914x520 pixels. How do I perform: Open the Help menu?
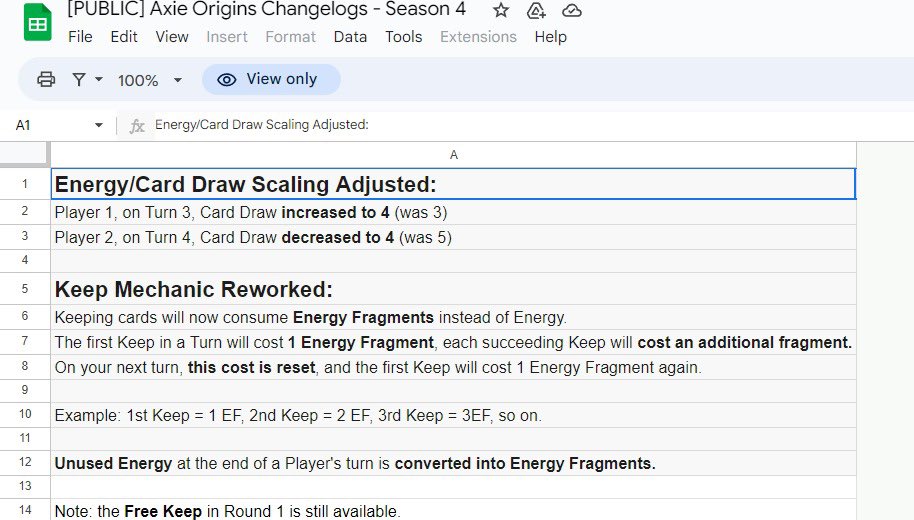[550, 37]
